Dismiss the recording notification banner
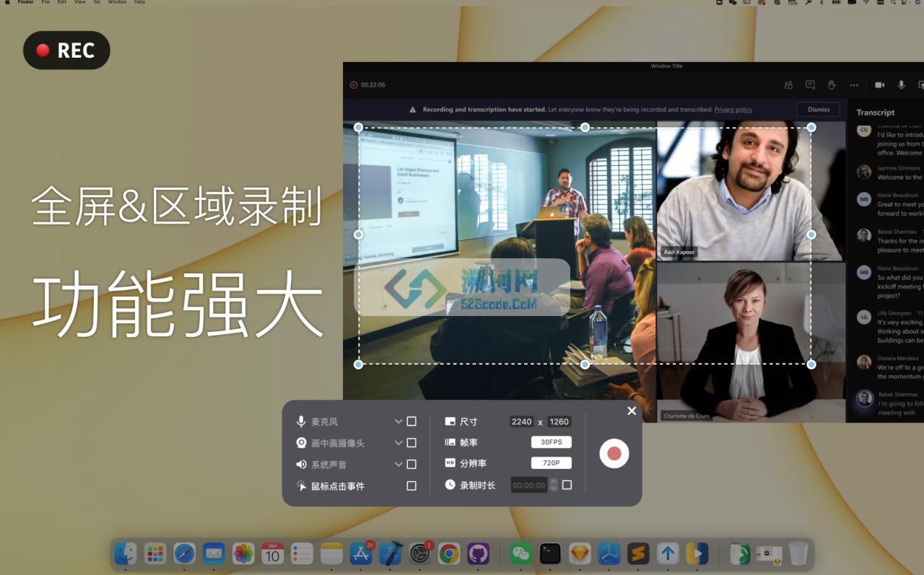 pos(819,110)
